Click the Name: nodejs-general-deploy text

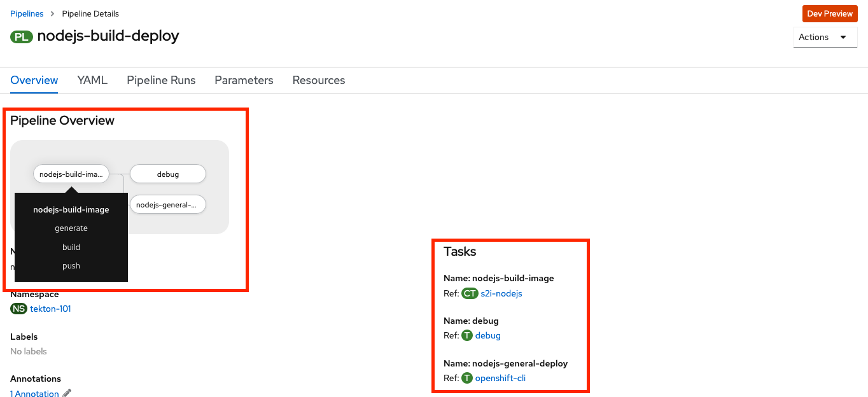coord(506,363)
